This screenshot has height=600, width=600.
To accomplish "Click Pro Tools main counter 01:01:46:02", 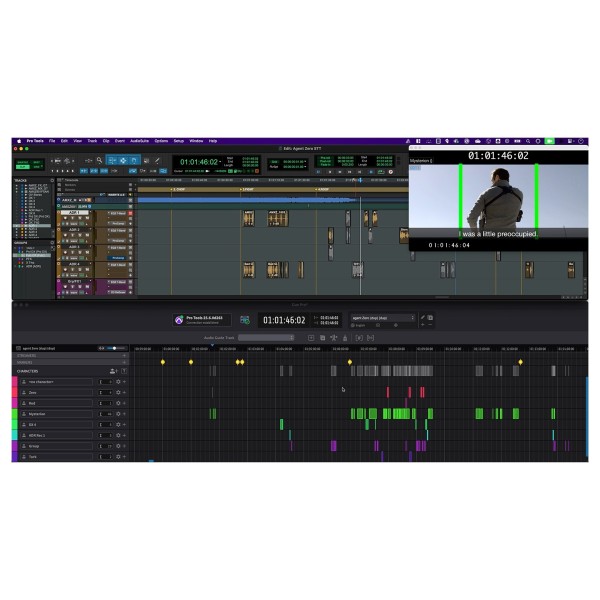I will coord(199,162).
